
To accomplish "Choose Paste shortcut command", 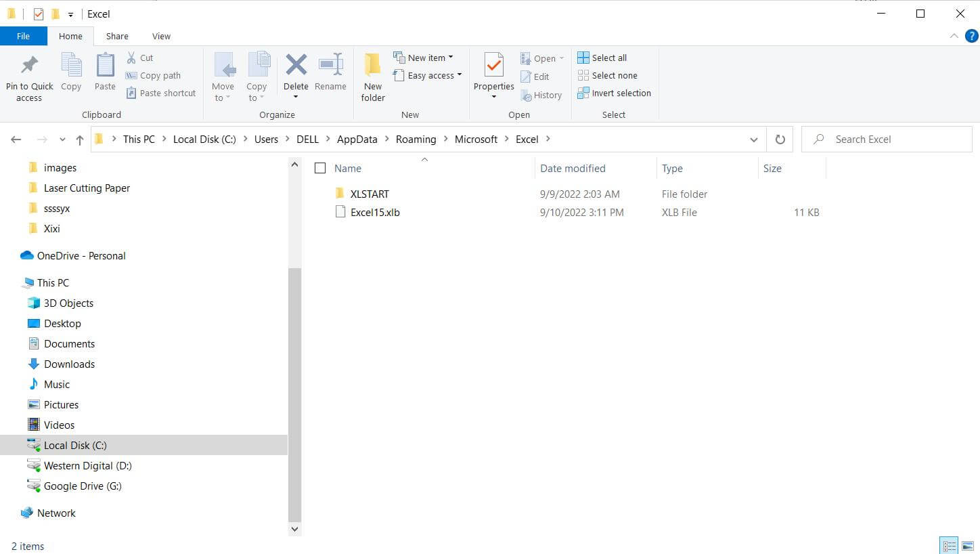I will [161, 93].
